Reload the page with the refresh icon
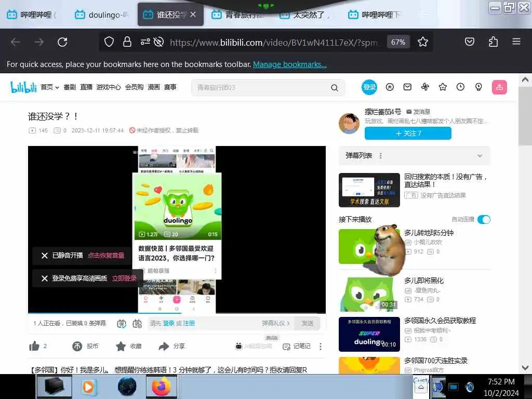532x399 pixels. coord(62,42)
